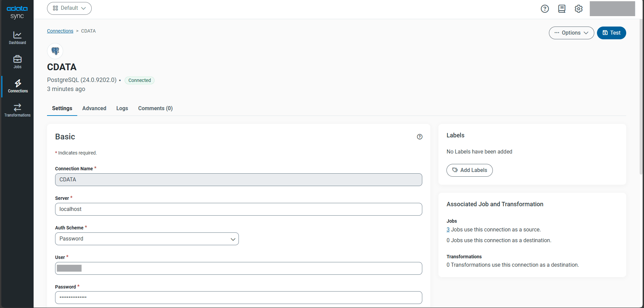Click the Basic section help icon
The image size is (644, 308).
tap(420, 137)
